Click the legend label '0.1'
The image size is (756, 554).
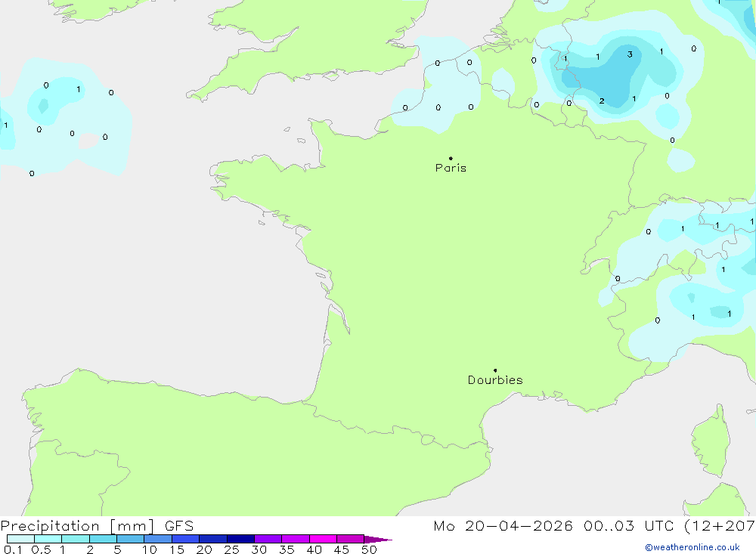coord(13,549)
